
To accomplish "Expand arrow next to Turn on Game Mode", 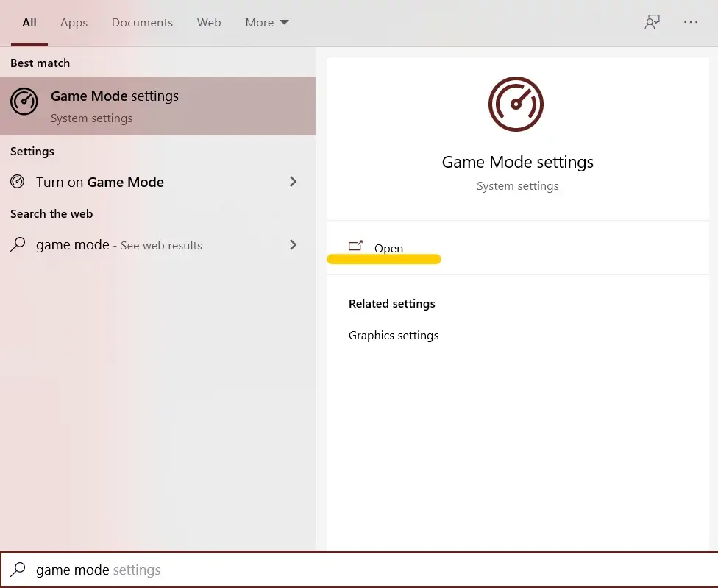I will pos(293,182).
